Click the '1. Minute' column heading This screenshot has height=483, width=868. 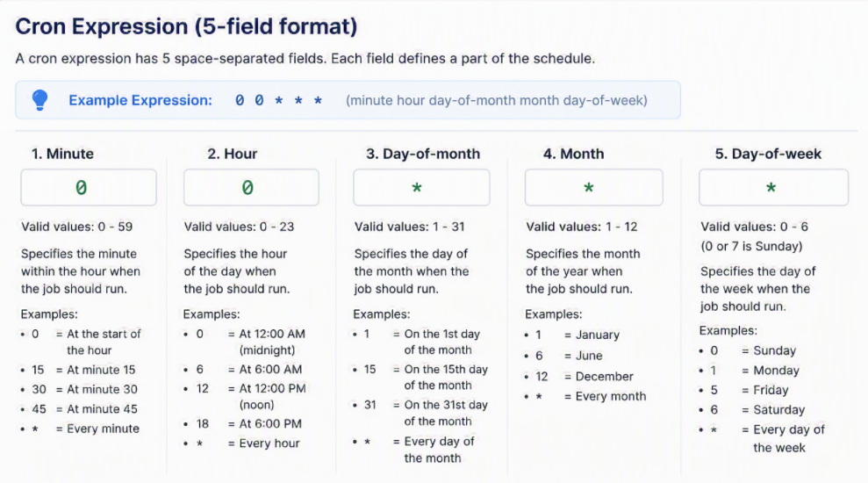[62, 154]
